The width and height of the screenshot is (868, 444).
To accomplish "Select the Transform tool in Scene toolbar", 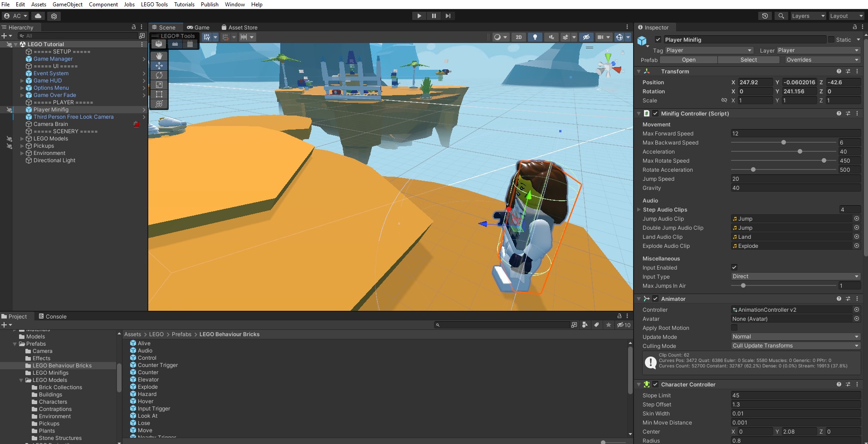I will (159, 104).
